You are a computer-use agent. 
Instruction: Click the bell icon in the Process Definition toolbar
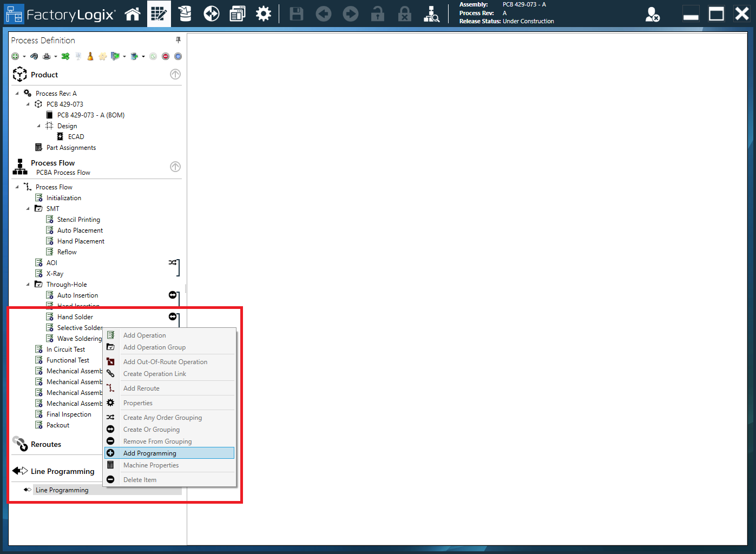tap(89, 56)
